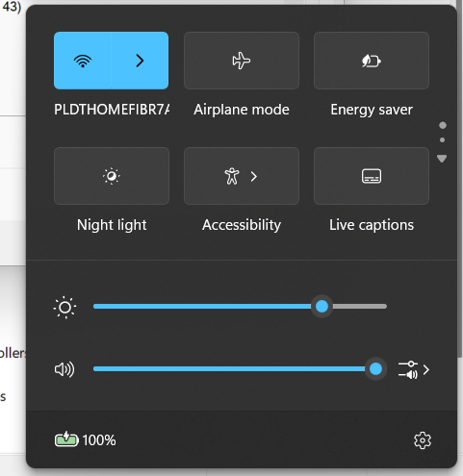The width and height of the screenshot is (463, 476).
Task: Enable Live captions tile
Action: click(x=372, y=176)
